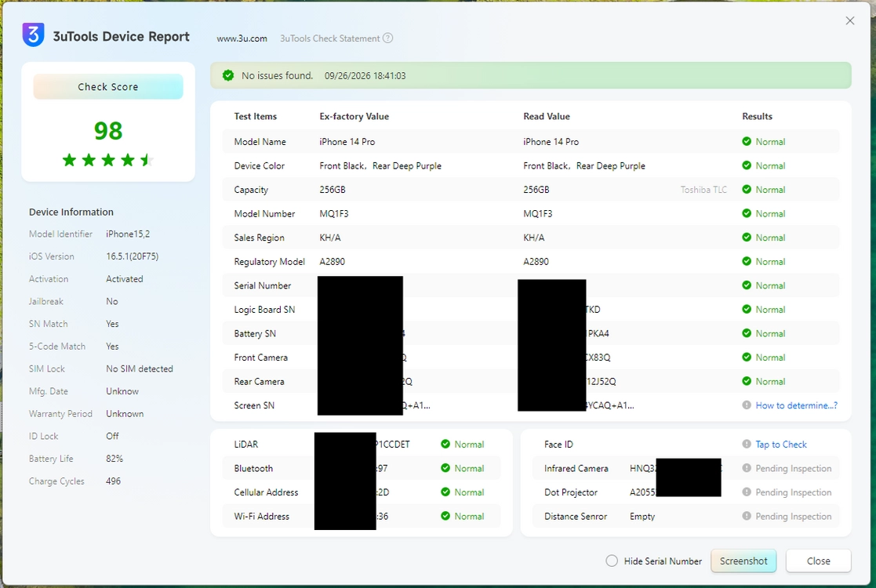The image size is (876, 588).
Task: Click the SIM Lock value No SIM detected
Action: (140, 368)
